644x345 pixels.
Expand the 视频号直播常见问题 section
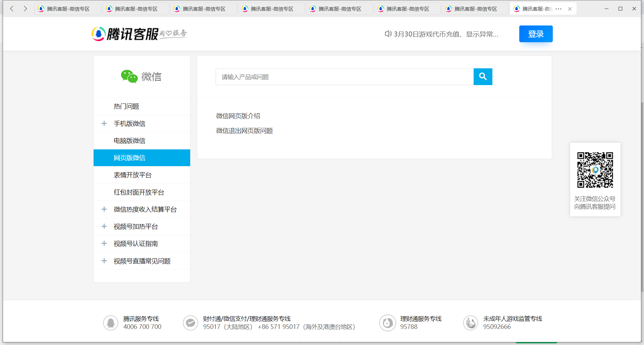(104, 261)
